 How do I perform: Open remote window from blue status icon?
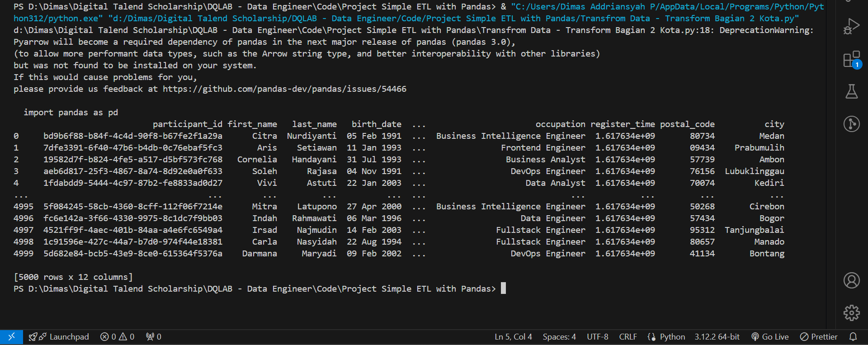[11, 337]
